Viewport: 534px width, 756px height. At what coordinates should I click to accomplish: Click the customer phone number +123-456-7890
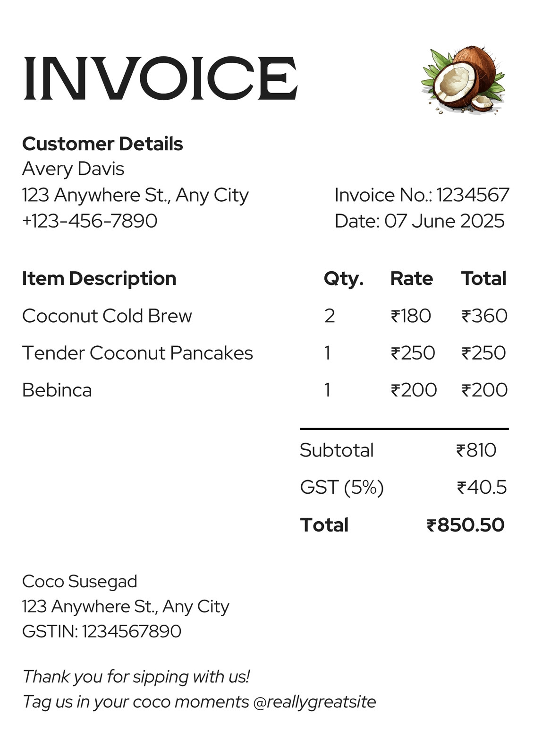(90, 221)
